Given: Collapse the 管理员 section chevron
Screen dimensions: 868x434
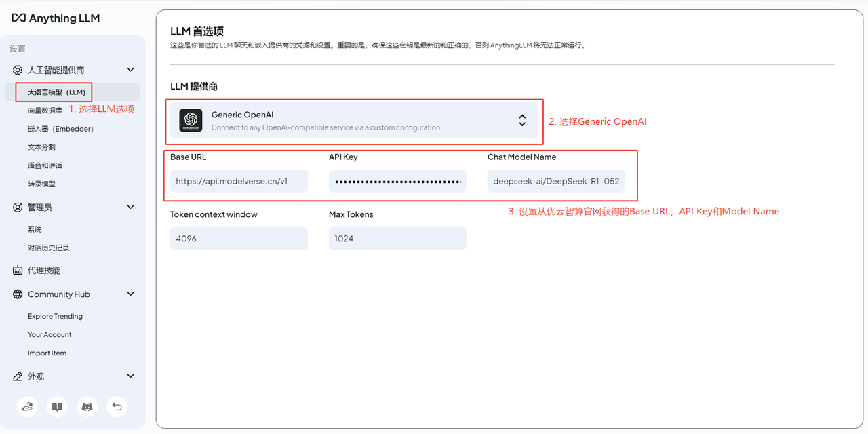Looking at the screenshot, I should [131, 208].
